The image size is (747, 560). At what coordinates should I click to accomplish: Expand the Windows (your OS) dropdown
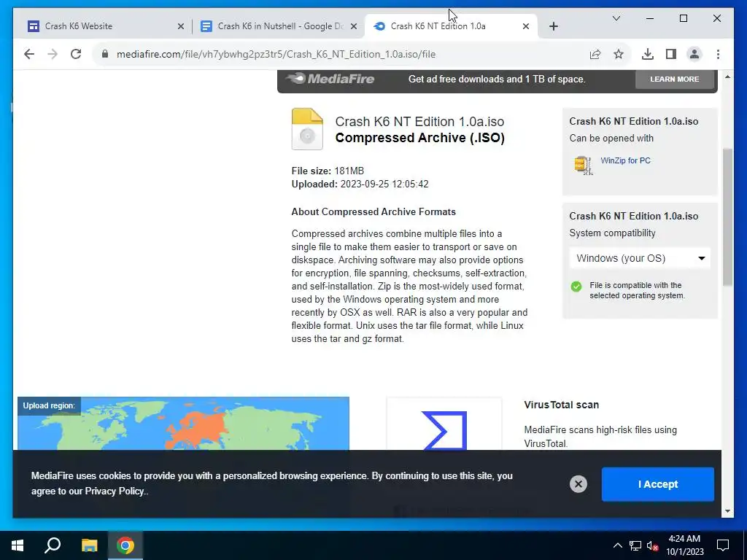pyautogui.click(x=640, y=258)
